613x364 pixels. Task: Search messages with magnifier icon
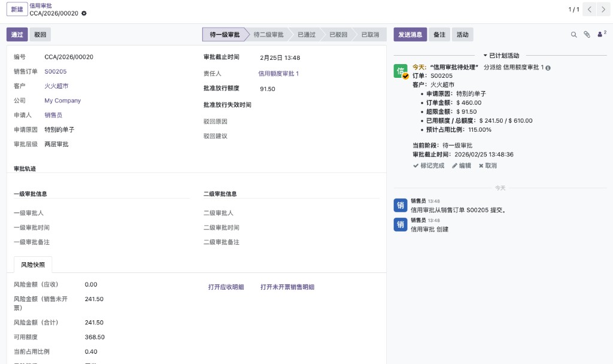pos(573,34)
